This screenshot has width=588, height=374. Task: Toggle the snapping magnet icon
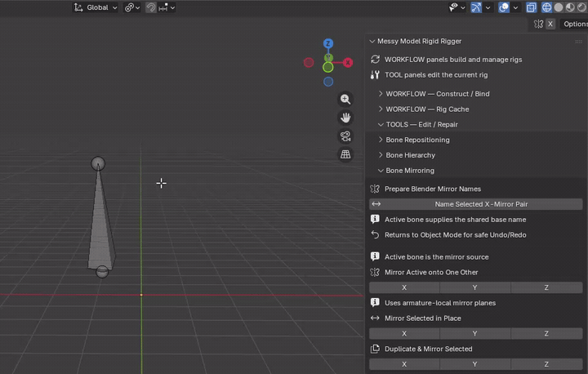(151, 7)
